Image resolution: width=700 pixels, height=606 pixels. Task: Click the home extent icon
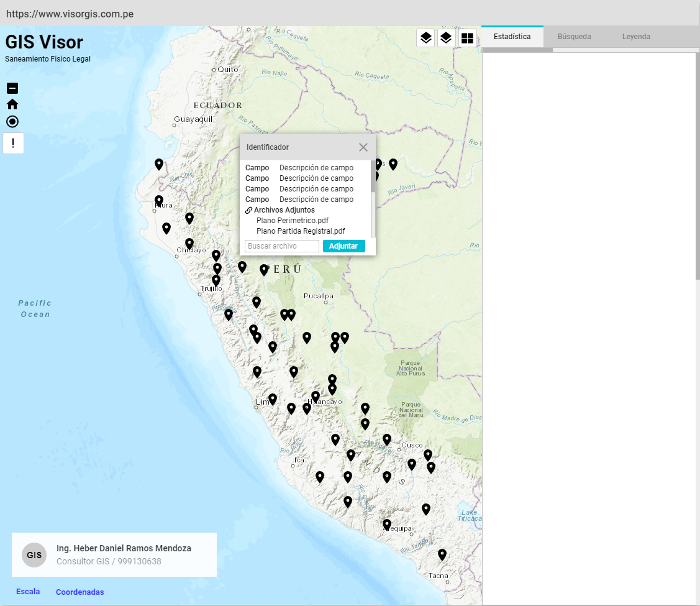click(x=12, y=104)
